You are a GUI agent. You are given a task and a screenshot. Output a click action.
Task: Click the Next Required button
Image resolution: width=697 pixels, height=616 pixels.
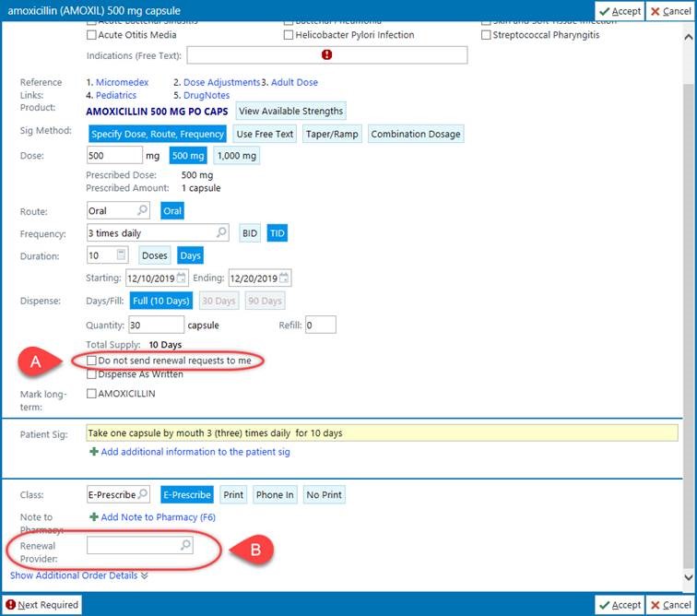pyautogui.click(x=42, y=605)
